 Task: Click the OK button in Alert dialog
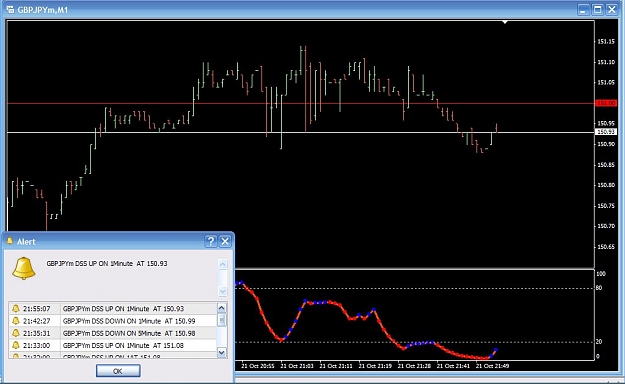click(x=118, y=371)
